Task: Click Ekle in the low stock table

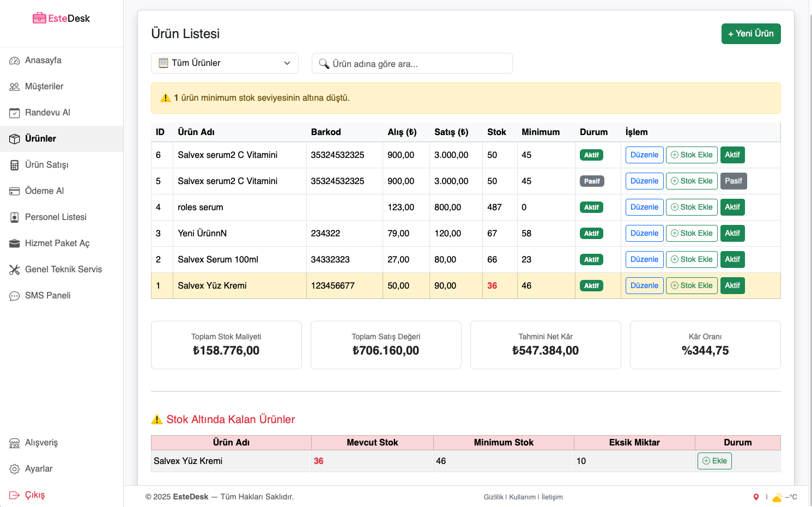Action: [714, 461]
